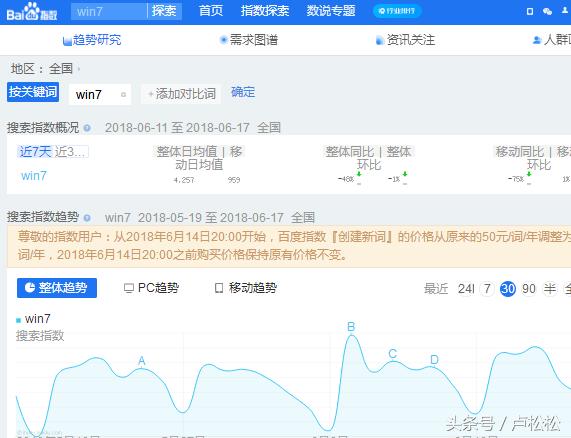This screenshot has height=438, width=571.
Task: Select the 近7天 period tab
Action: (35, 152)
